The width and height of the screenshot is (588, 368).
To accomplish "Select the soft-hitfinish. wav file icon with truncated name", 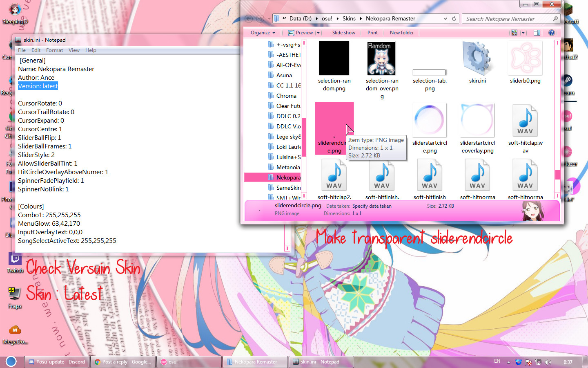I will point(382,175).
